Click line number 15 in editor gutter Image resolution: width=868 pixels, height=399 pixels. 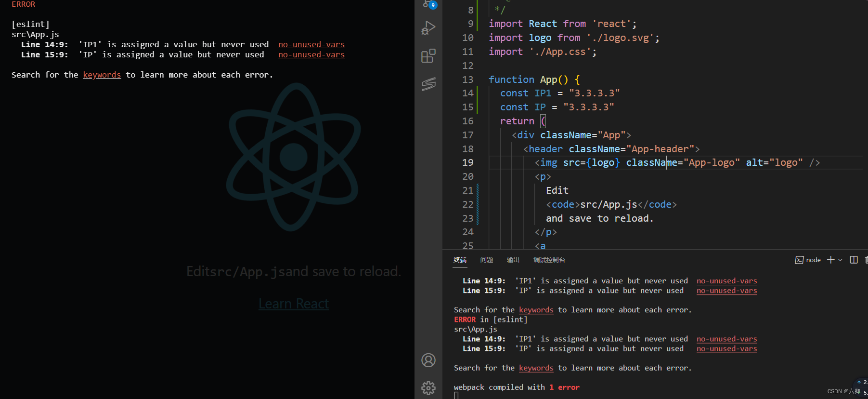468,107
